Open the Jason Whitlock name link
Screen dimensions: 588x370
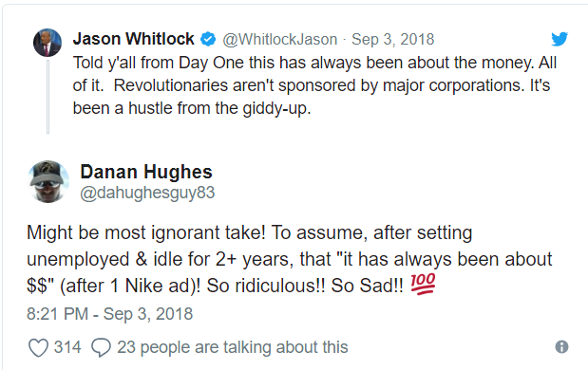click(x=134, y=39)
